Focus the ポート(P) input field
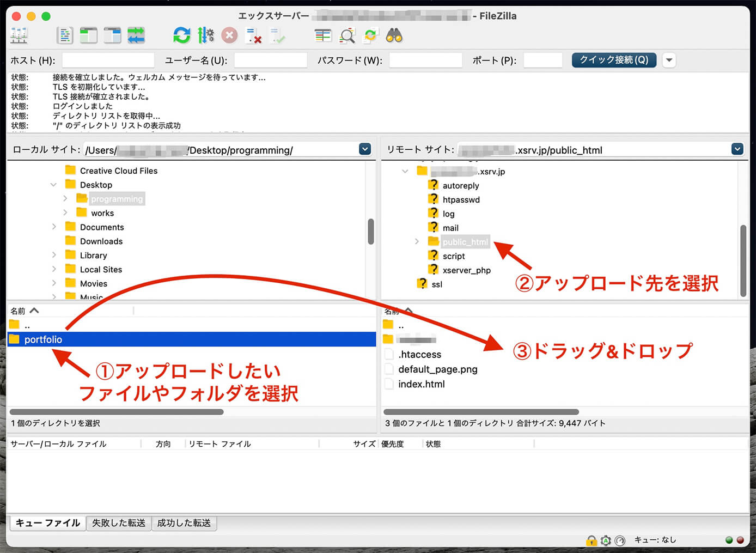756x553 pixels. pyautogui.click(x=542, y=60)
